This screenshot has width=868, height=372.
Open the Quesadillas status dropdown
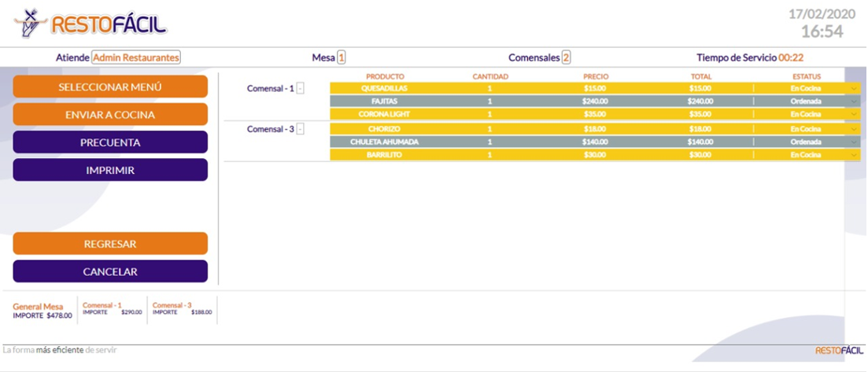pos(854,89)
